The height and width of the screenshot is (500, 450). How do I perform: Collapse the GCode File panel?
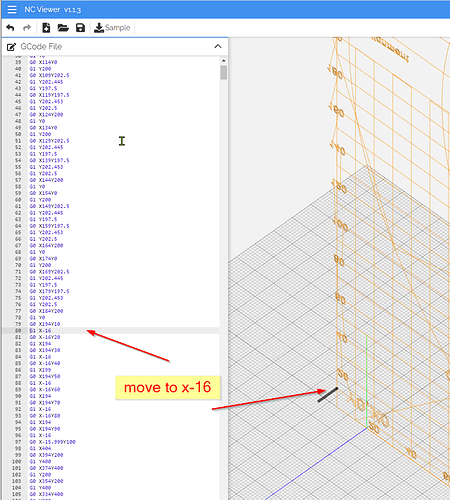click(x=218, y=46)
